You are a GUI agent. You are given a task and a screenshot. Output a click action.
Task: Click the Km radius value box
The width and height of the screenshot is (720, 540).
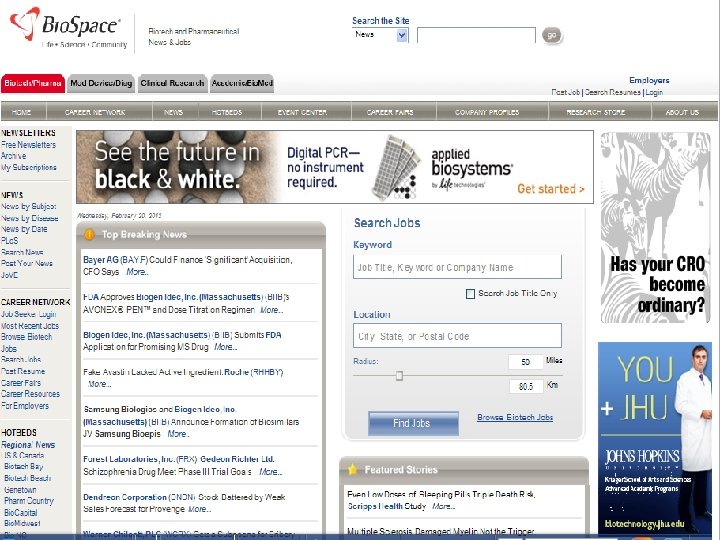(526, 386)
